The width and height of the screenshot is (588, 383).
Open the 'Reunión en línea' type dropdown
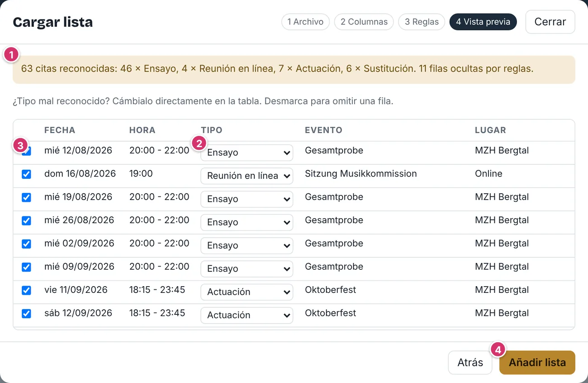tap(247, 176)
